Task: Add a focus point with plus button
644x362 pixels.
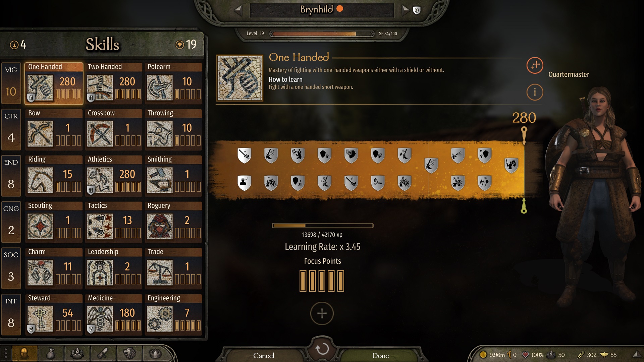Action: (x=322, y=313)
